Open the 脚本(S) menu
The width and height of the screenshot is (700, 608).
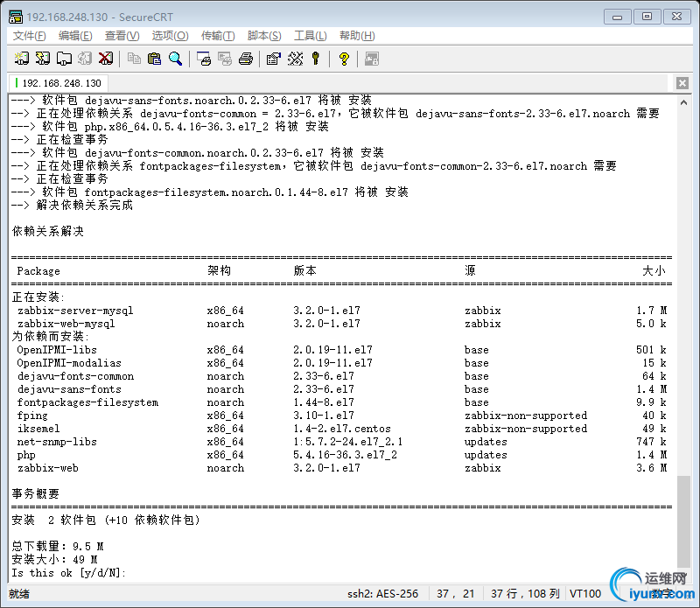pyautogui.click(x=264, y=36)
